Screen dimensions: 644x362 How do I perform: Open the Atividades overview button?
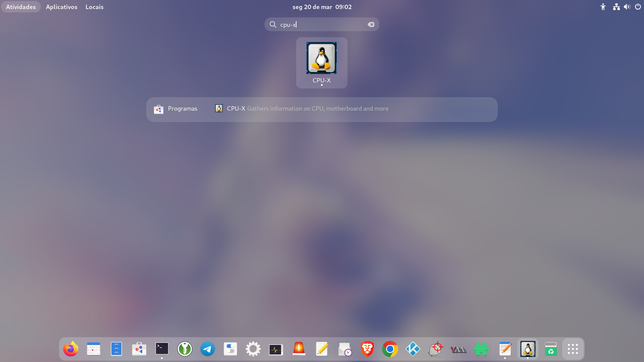click(21, 7)
